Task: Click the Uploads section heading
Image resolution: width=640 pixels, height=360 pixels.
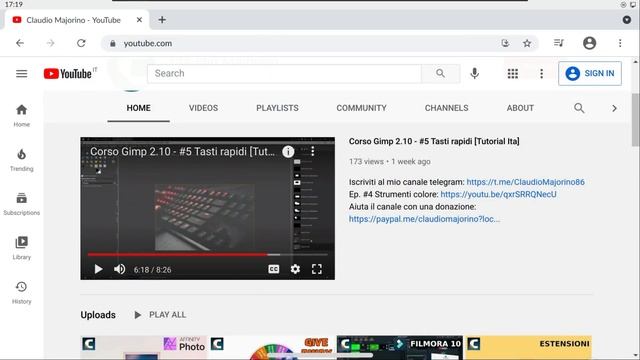Action: coord(98,315)
